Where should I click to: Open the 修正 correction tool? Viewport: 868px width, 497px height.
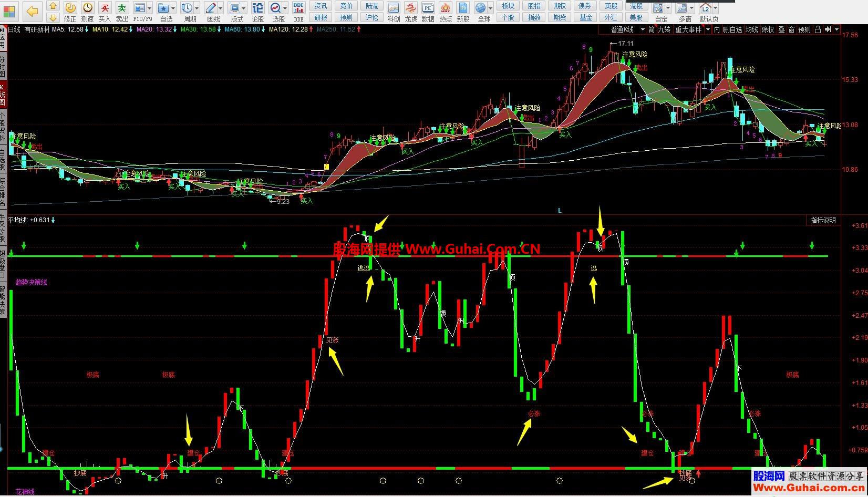tap(70, 12)
